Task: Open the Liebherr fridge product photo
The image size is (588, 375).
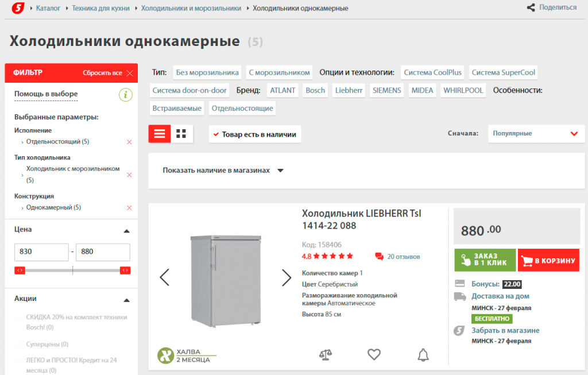Action: click(x=225, y=281)
